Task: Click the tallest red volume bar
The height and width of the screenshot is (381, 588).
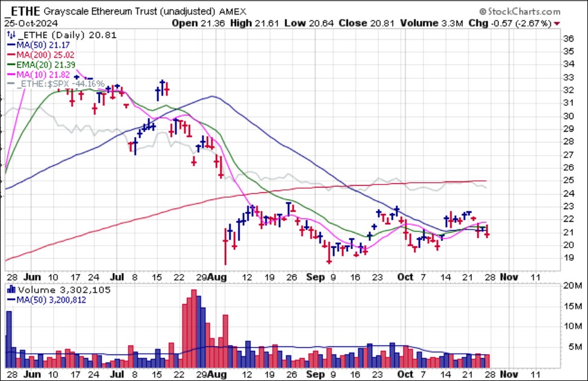Action: [x=194, y=329]
